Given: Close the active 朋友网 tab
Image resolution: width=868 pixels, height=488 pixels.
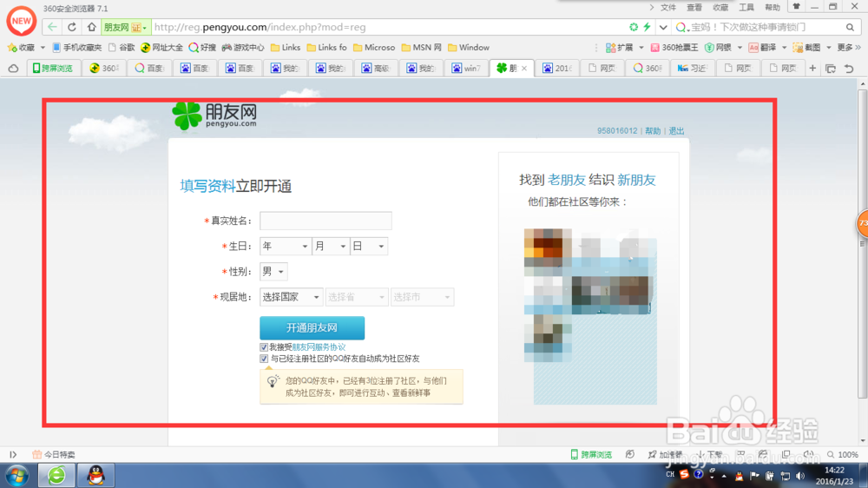Looking at the screenshot, I should coord(523,68).
